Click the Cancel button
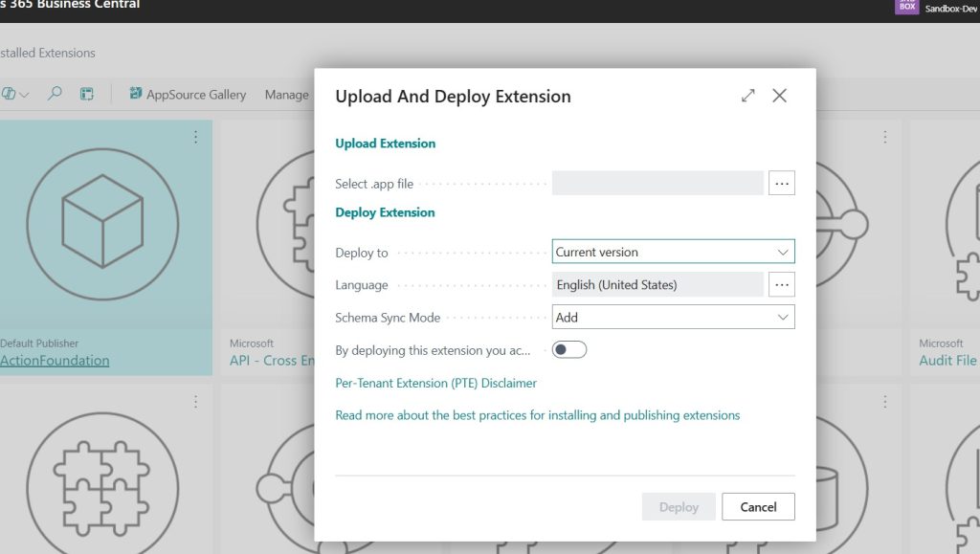Image resolution: width=980 pixels, height=554 pixels. pos(758,506)
